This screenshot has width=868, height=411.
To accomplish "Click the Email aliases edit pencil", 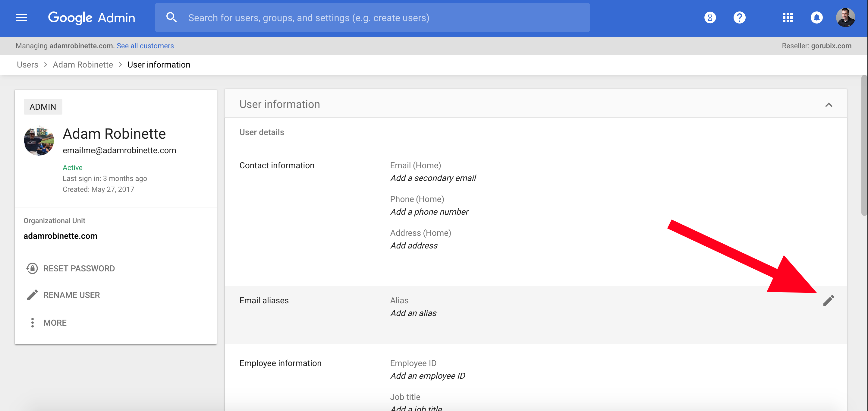I will coord(829,300).
